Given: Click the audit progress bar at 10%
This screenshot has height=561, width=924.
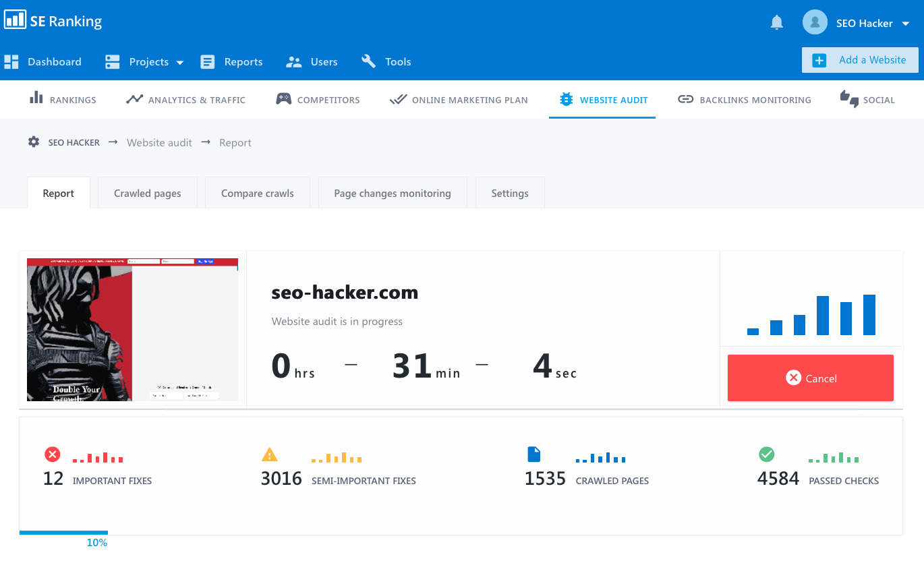Looking at the screenshot, I should 63,533.
